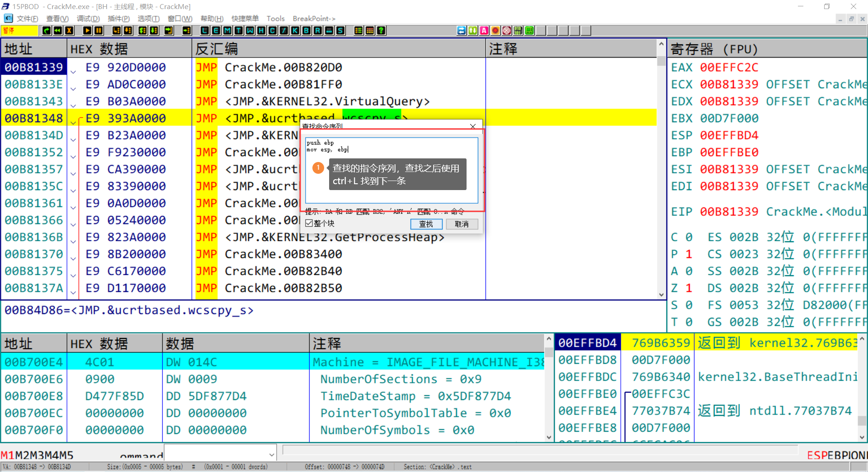This screenshot has height=472, width=868.
Task: Select the EAX register value 00EFFC2C
Action: tap(729, 67)
